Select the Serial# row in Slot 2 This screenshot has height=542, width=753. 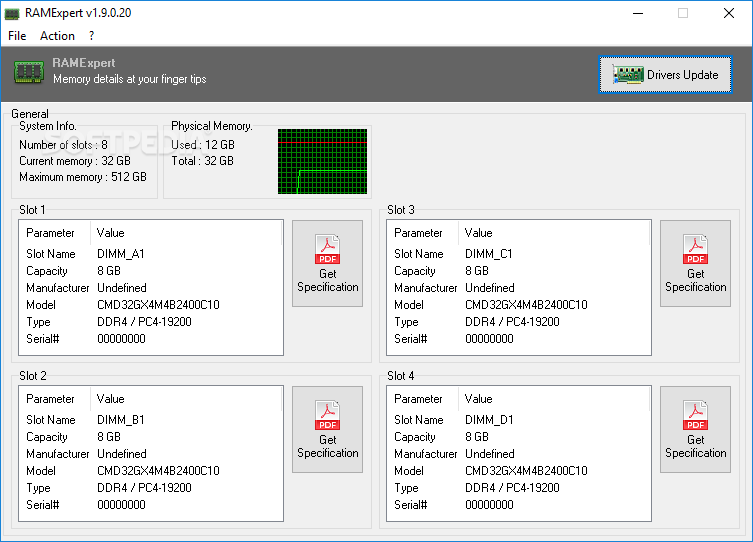click(x=150, y=505)
